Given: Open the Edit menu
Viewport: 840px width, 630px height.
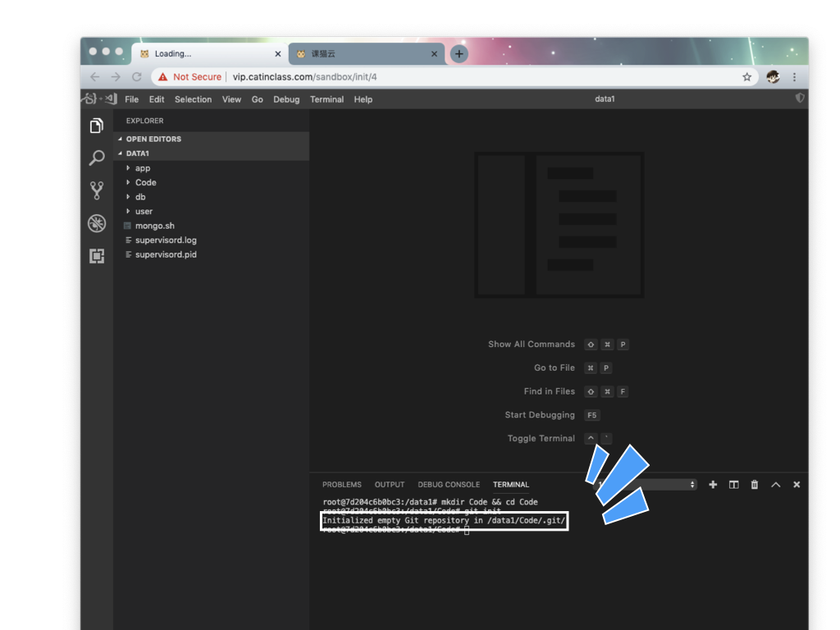Looking at the screenshot, I should tap(157, 99).
